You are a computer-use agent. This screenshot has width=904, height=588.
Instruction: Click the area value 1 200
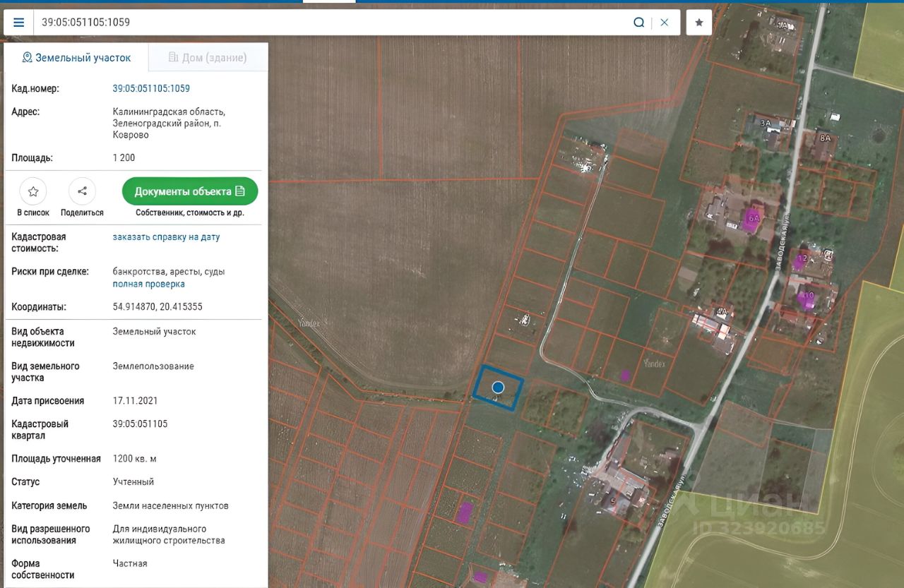[124, 158]
